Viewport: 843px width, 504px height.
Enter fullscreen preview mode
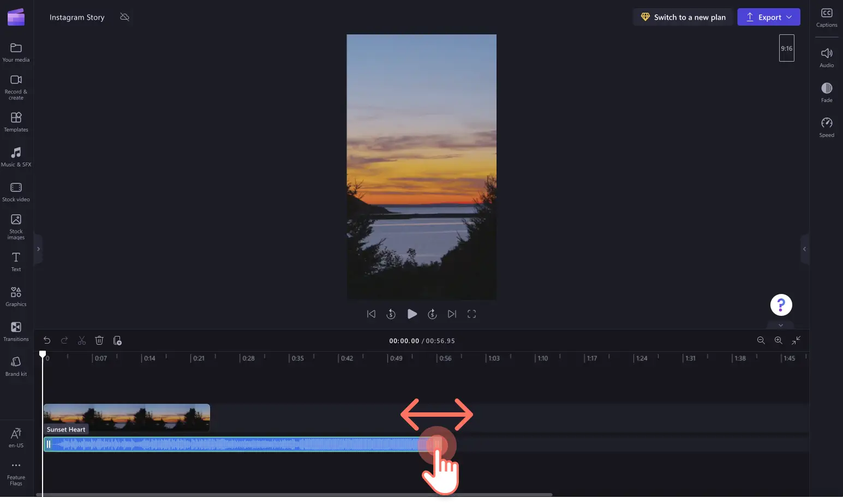(x=472, y=314)
